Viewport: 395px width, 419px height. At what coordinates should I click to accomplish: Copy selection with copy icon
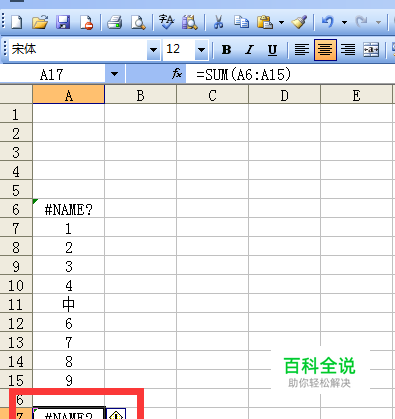pyautogui.click(x=241, y=22)
